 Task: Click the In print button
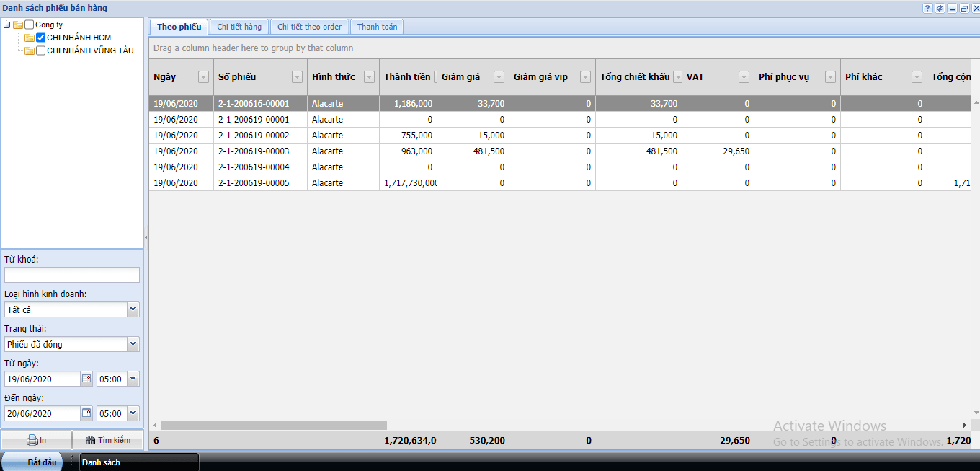click(36, 440)
